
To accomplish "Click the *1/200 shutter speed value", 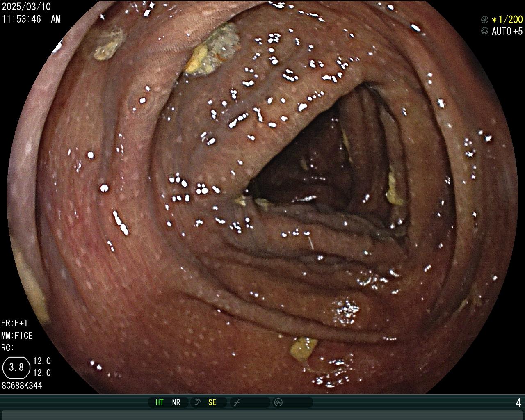I will coord(507,19).
